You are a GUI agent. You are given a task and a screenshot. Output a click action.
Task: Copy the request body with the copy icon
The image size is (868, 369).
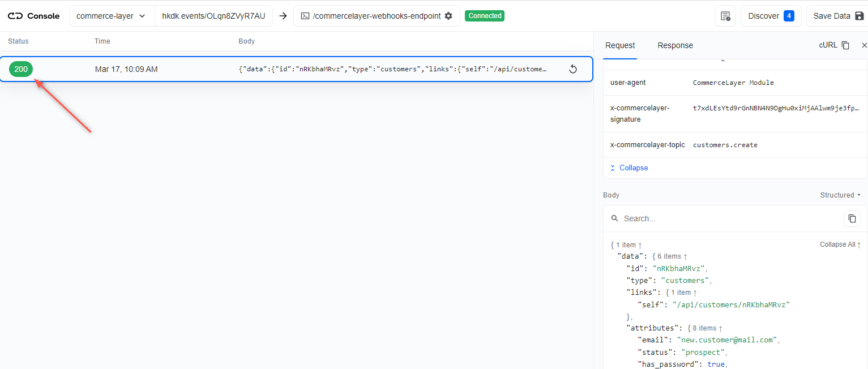(x=852, y=218)
